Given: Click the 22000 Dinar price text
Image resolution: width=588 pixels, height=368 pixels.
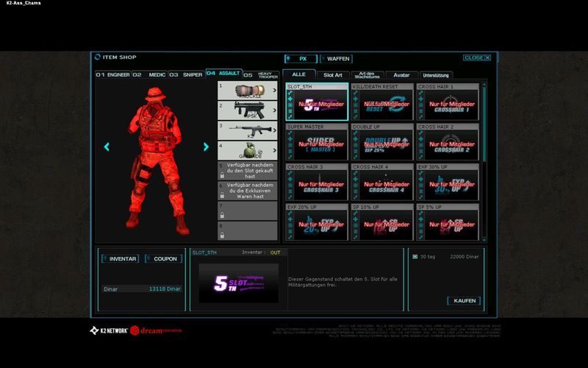Looking at the screenshot, I should pos(465,257).
